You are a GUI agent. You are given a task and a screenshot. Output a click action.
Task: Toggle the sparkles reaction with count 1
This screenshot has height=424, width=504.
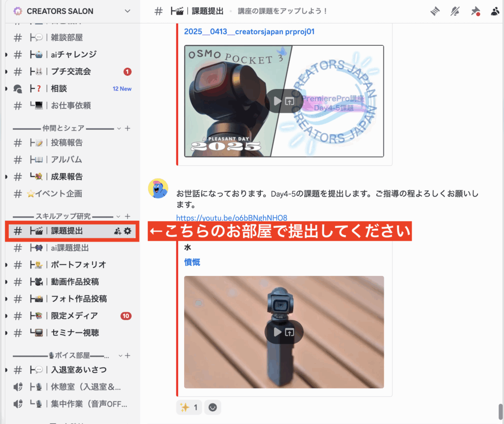(x=189, y=407)
